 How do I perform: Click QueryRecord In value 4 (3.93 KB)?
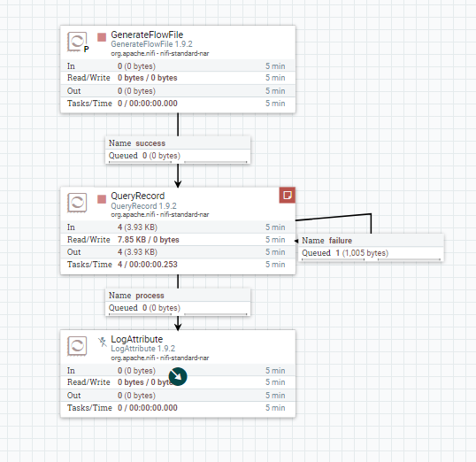(137, 227)
